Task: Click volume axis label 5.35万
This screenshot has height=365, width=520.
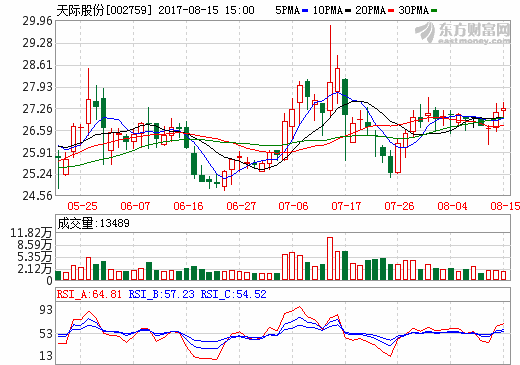Action: click(34, 257)
